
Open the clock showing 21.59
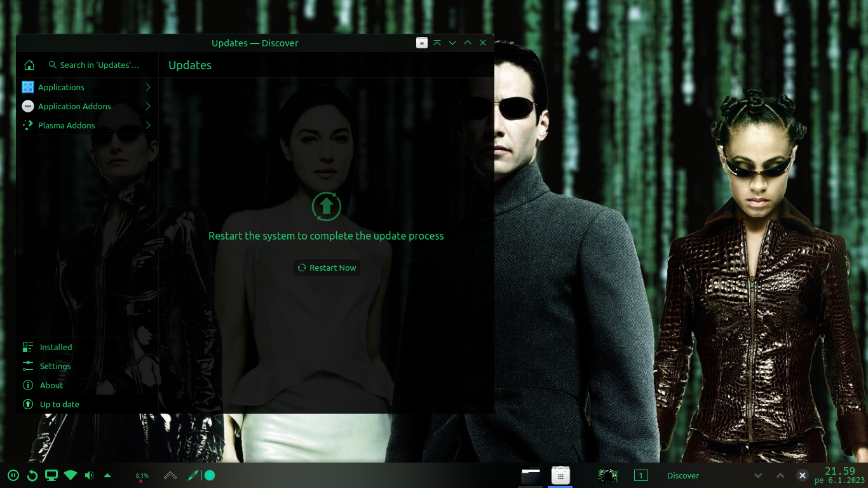840,471
